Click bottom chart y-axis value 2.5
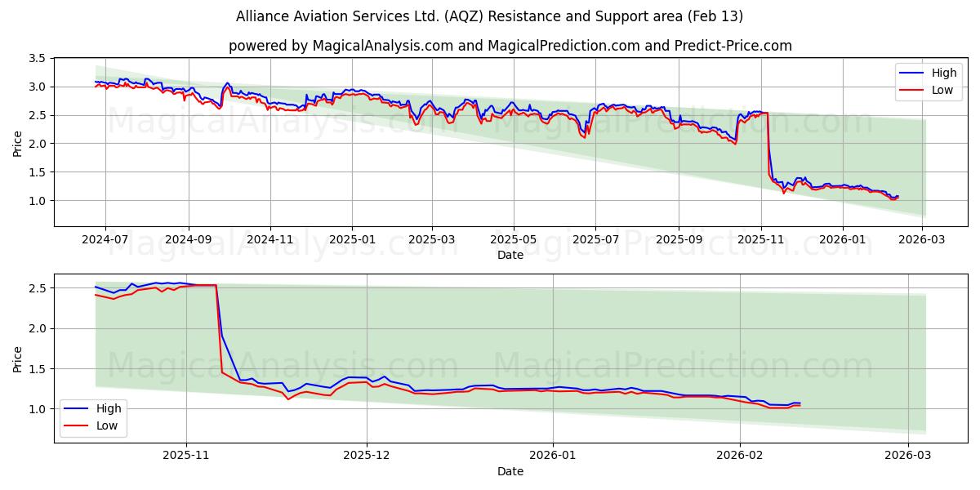The width and height of the screenshot is (980, 490). (x=38, y=287)
